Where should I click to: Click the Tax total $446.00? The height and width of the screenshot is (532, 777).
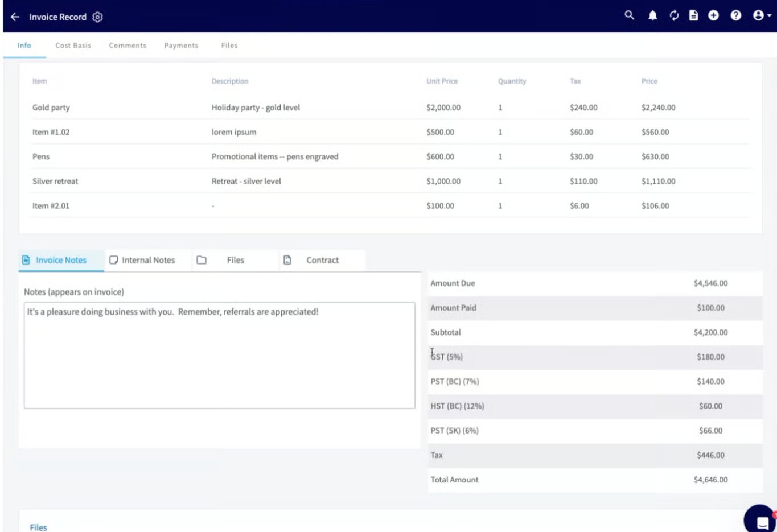[x=710, y=455]
